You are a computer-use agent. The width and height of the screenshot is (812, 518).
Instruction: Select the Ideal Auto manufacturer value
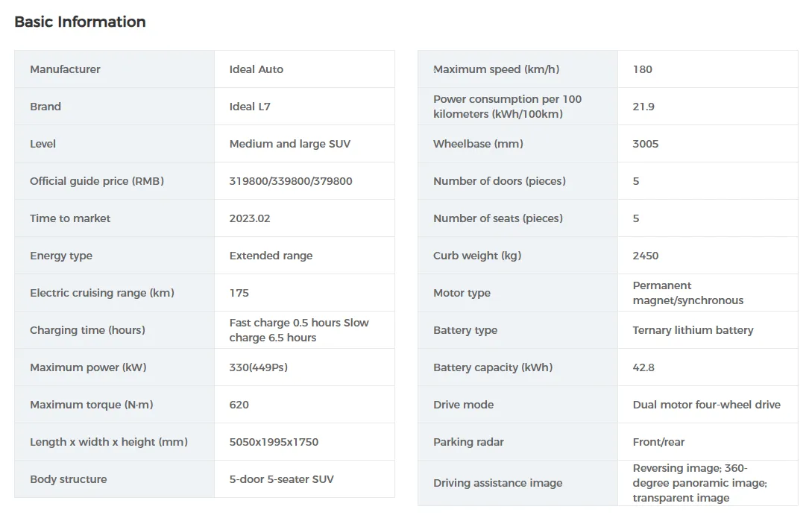click(256, 69)
